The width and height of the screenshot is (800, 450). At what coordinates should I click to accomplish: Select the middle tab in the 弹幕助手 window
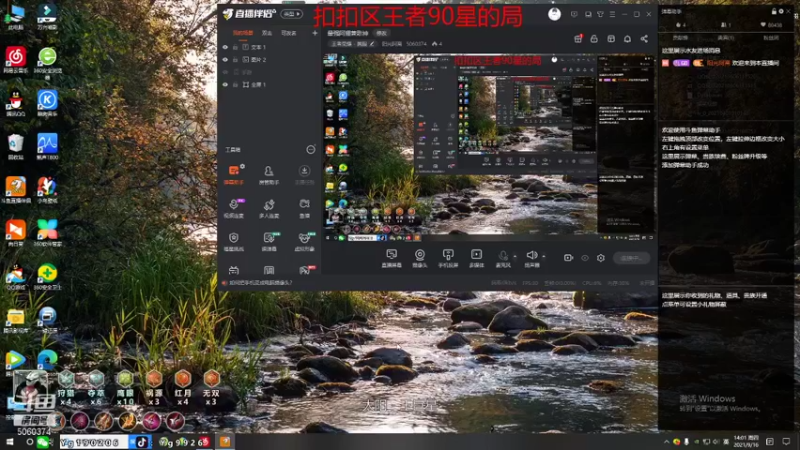click(x=726, y=38)
